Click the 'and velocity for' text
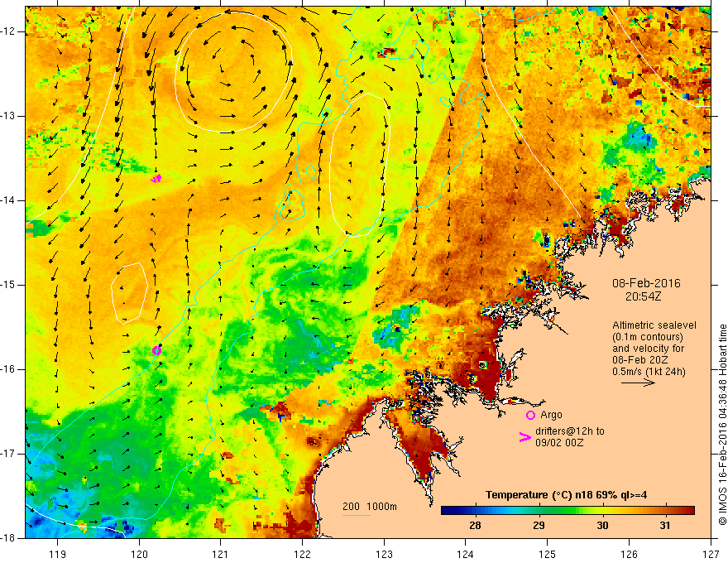This screenshot has height=563, width=728. click(x=648, y=349)
